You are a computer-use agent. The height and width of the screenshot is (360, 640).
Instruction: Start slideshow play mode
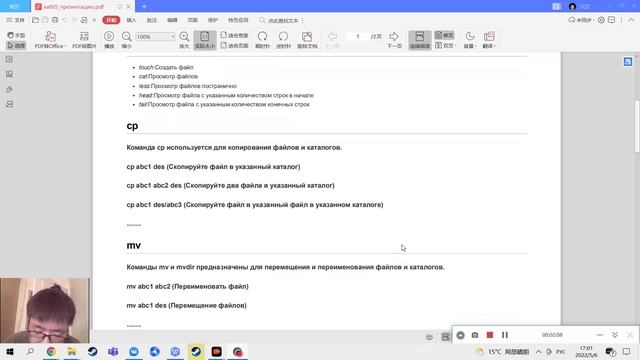pyautogui.click(x=109, y=40)
